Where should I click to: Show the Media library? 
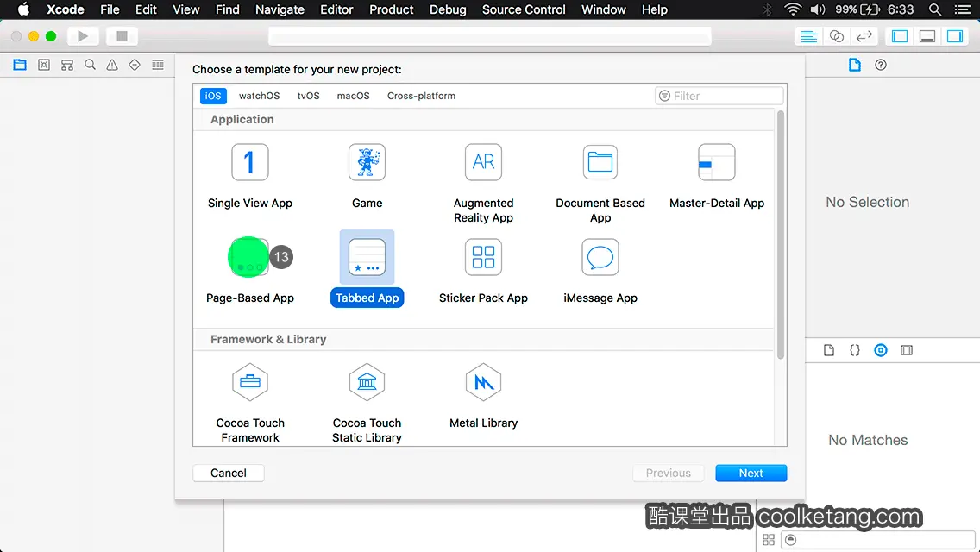click(907, 350)
